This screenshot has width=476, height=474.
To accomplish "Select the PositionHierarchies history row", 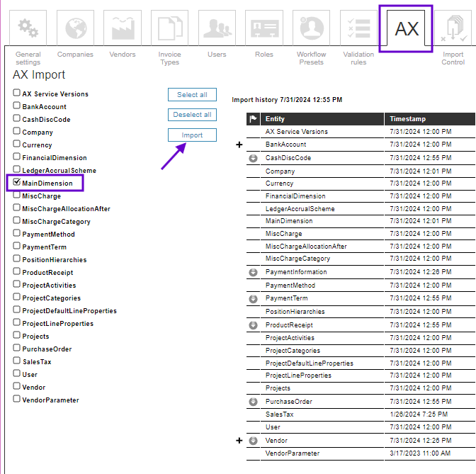I will tap(361, 312).
